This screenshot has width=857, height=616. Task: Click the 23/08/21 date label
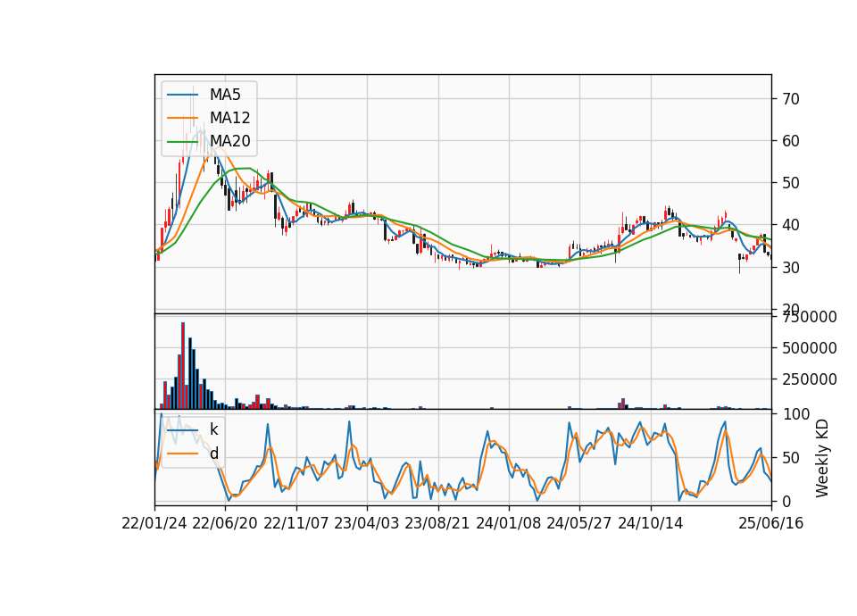pyautogui.click(x=437, y=523)
